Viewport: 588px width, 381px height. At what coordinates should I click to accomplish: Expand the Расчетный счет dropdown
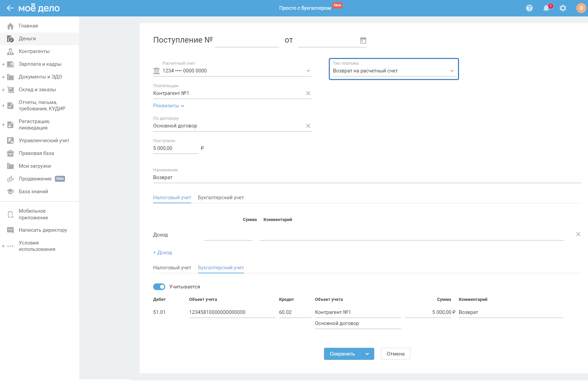[308, 71]
